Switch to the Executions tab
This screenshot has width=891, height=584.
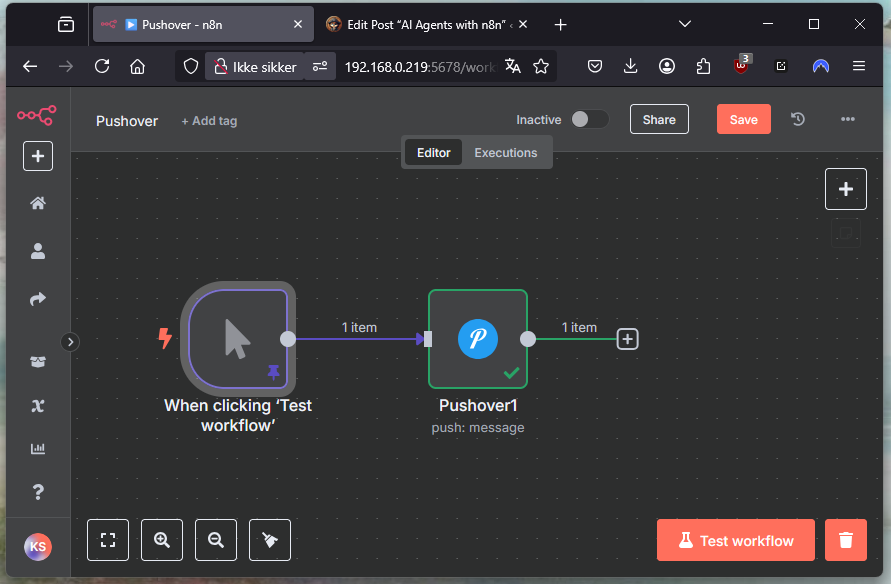pos(506,153)
